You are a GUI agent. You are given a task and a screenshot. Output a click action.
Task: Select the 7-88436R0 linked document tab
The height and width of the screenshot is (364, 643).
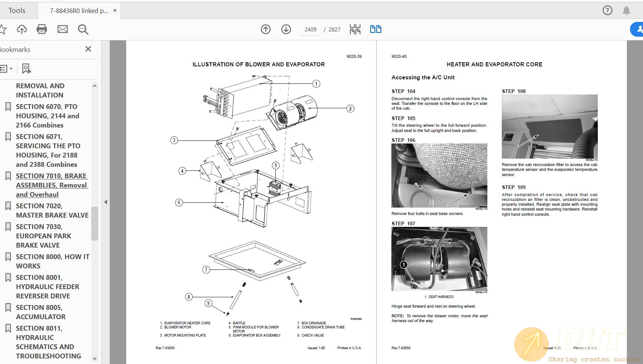point(79,11)
